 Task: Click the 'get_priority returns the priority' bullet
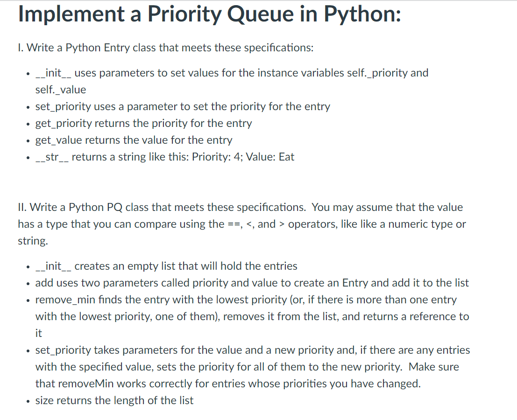(x=143, y=124)
